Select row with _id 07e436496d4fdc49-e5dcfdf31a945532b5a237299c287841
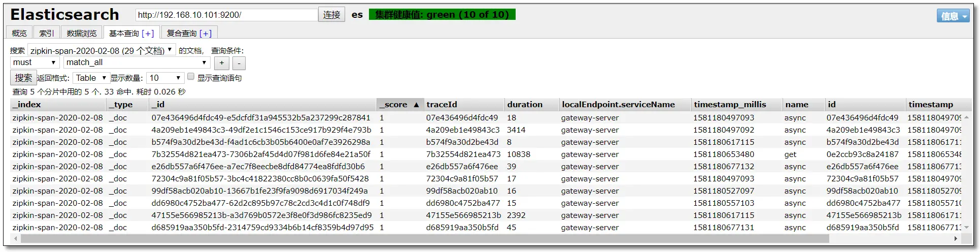 click(x=486, y=117)
